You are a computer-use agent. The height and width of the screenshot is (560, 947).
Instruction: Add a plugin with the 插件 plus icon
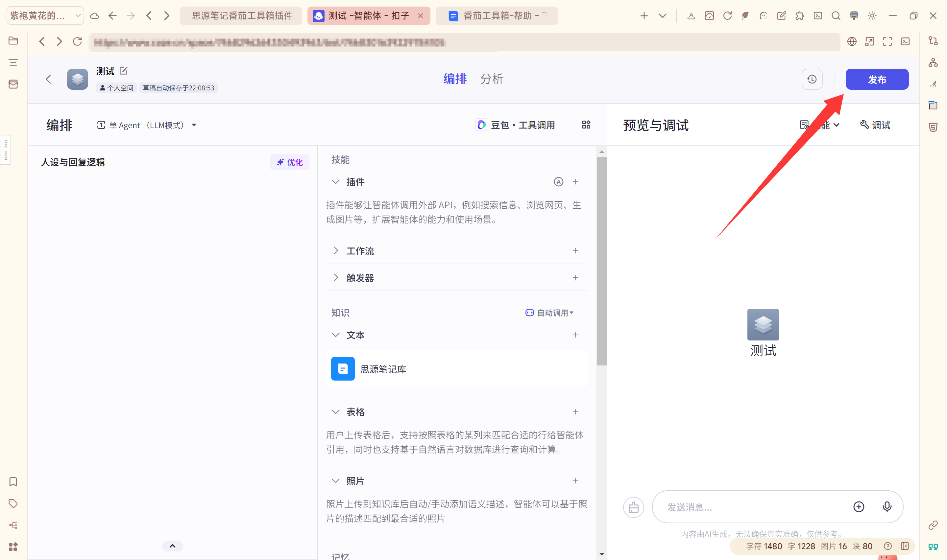pos(575,182)
